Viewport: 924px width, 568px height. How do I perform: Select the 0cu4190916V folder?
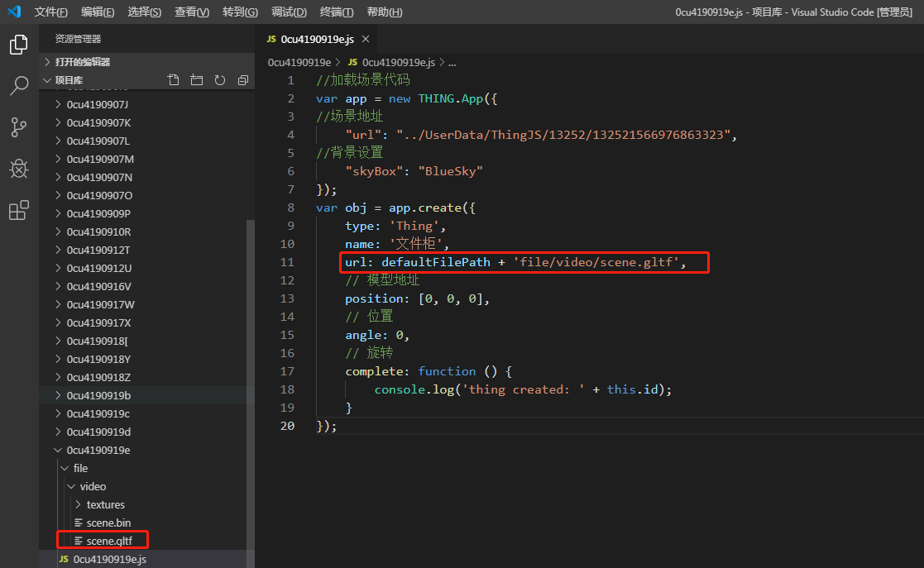pos(146,286)
